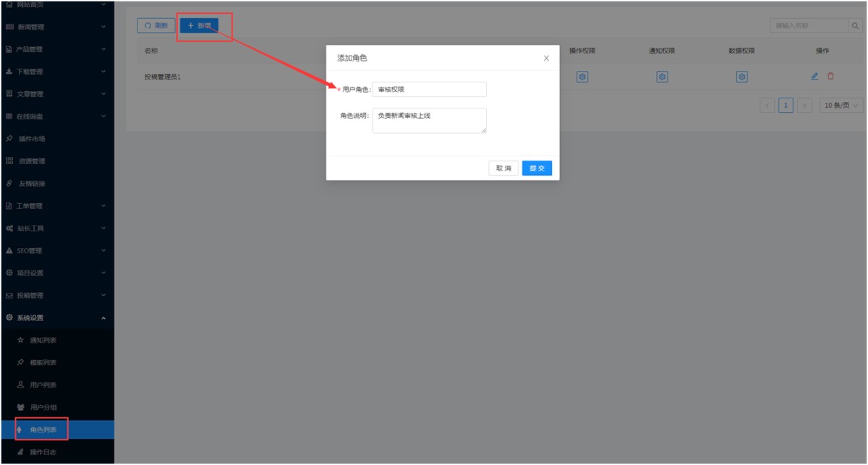Click the 文章管理 document icon
This screenshot has height=465, width=868.
[x=9, y=94]
